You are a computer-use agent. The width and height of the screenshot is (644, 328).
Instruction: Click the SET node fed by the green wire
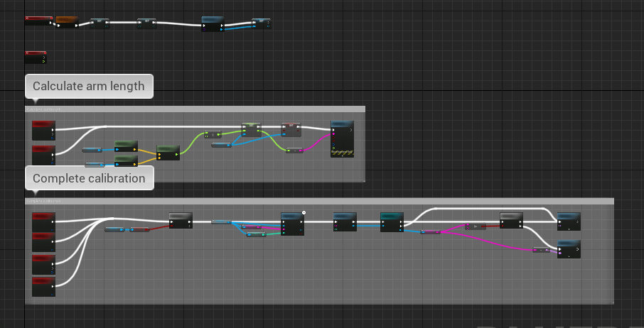tap(251, 129)
